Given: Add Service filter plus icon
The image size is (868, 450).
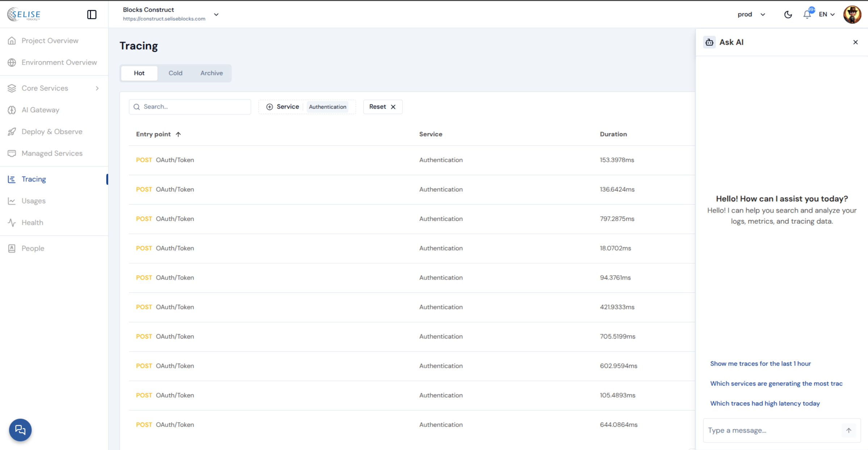Looking at the screenshot, I should (269, 107).
